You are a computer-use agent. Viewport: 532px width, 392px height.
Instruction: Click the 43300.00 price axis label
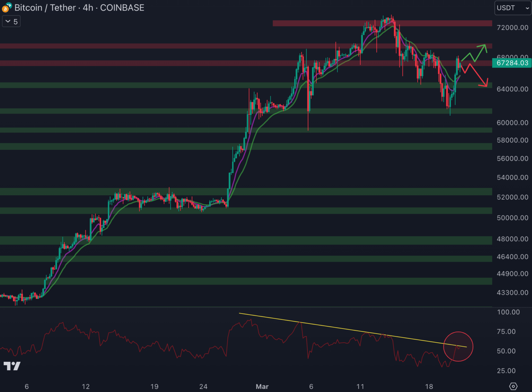512,293
